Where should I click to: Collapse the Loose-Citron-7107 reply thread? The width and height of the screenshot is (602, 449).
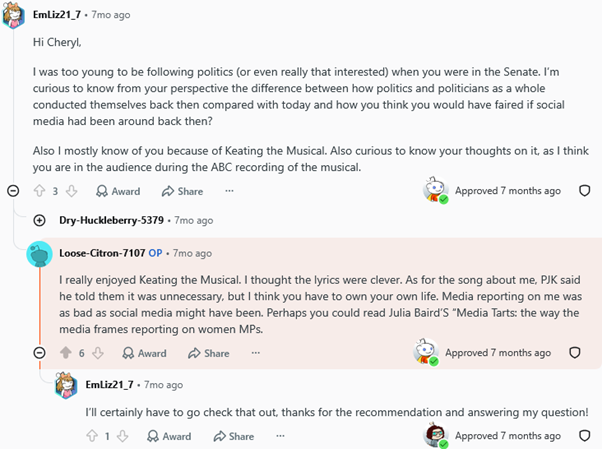click(x=40, y=353)
